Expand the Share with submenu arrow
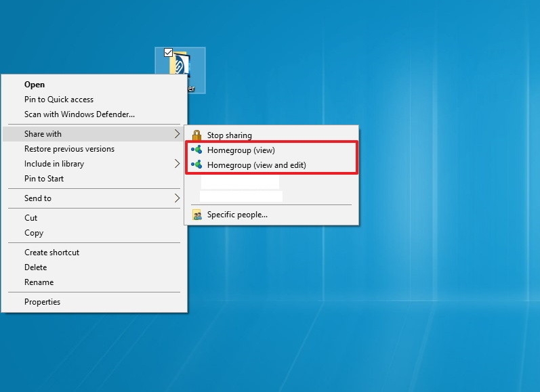540x392 pixels. pyautogui.click(x=177, y=134)
